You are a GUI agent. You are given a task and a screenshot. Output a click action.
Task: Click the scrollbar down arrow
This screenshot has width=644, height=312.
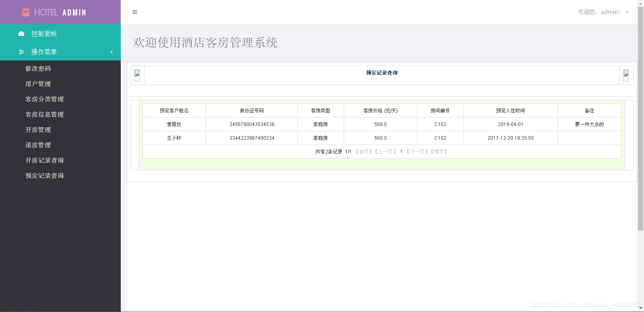click(641, 308)
